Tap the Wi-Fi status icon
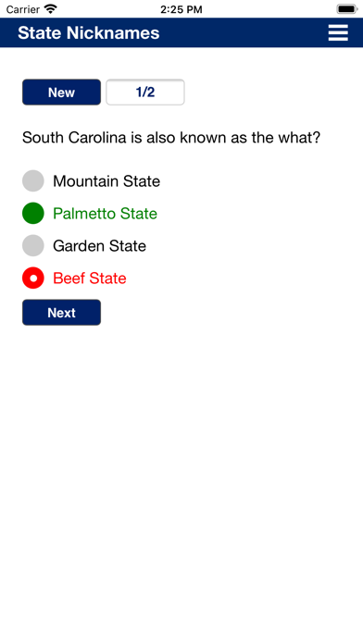Screen dimensions: 363x644 click(51, 9)
